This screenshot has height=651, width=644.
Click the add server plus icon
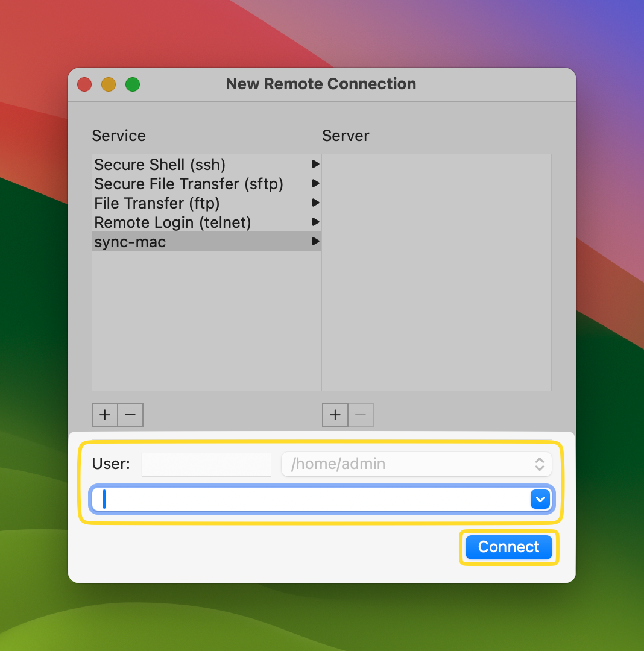coord(335,415)
